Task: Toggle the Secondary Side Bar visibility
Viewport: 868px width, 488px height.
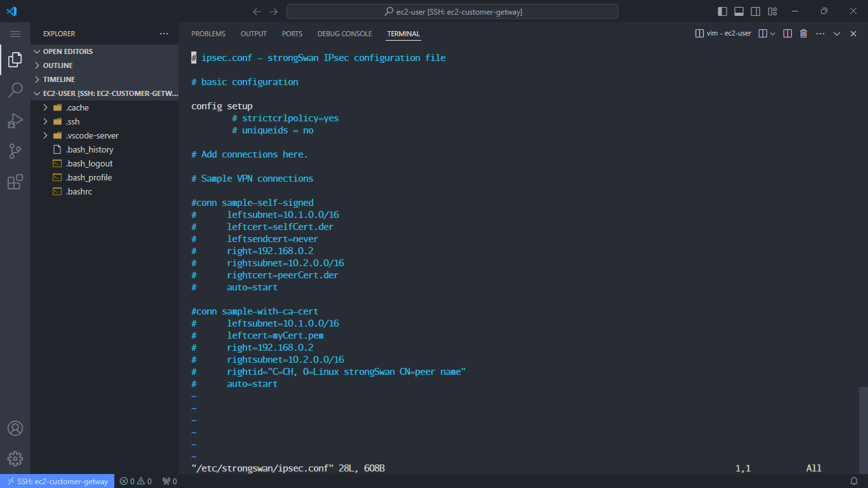Action: click(x=756, y=11)
